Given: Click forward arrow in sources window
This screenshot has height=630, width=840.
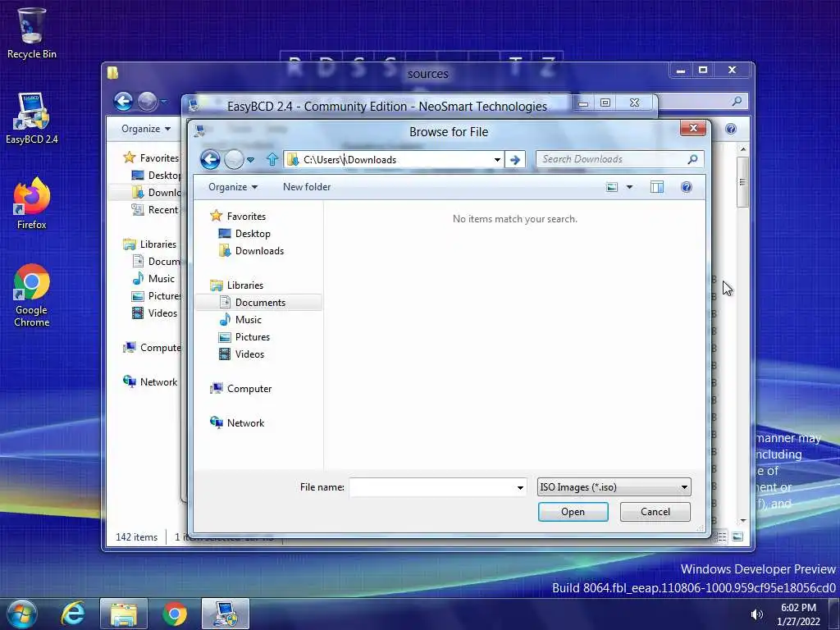Looking at the screenshot, I should (147, 101).
